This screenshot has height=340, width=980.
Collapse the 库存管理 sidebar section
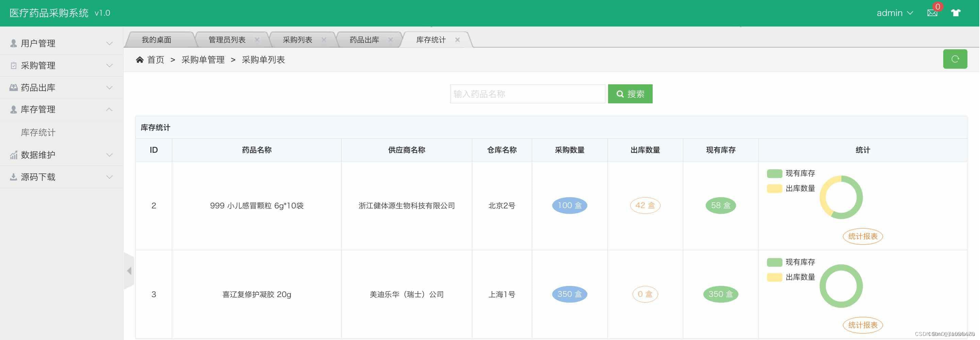(110, 109)
